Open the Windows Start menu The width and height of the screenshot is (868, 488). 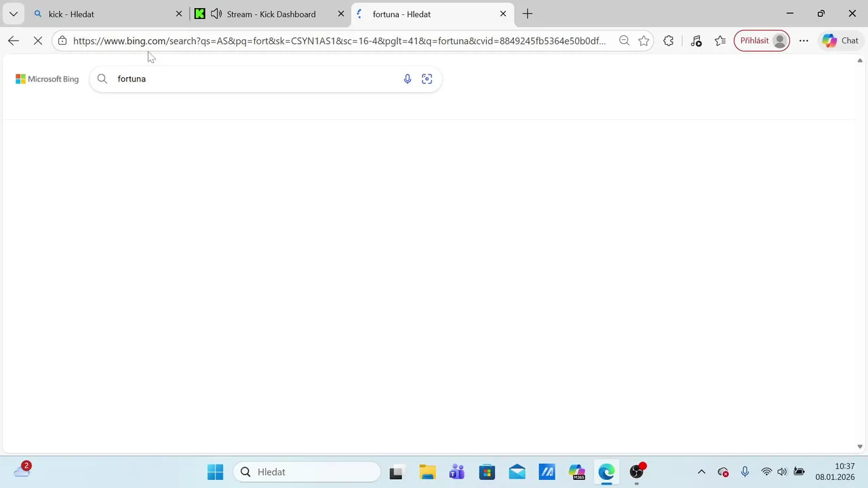[x=215, y=472]
